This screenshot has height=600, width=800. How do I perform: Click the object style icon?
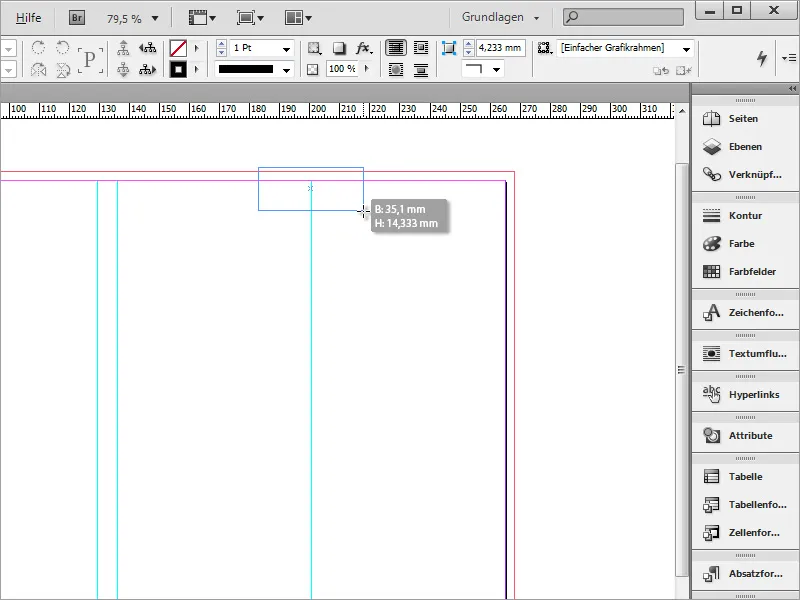[545, 48]
